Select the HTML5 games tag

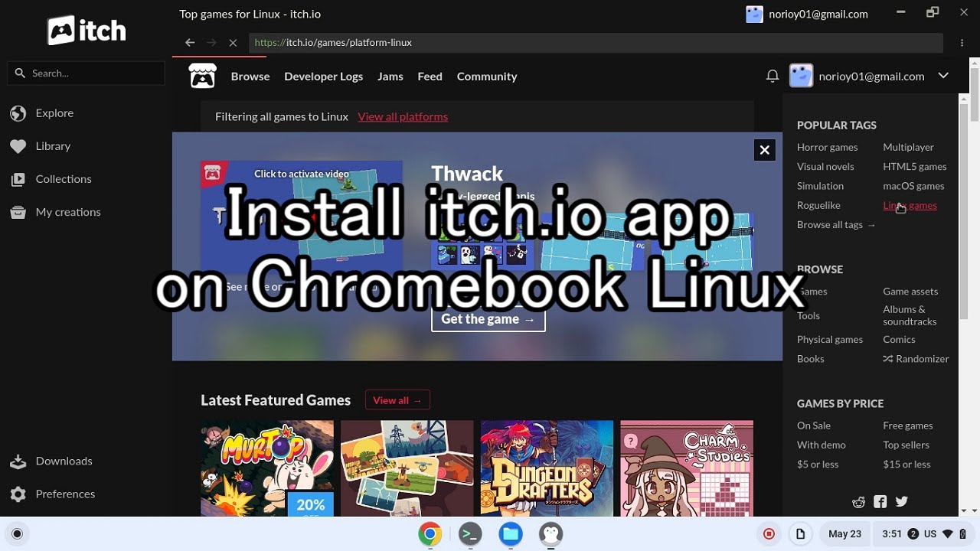(915, 166)
